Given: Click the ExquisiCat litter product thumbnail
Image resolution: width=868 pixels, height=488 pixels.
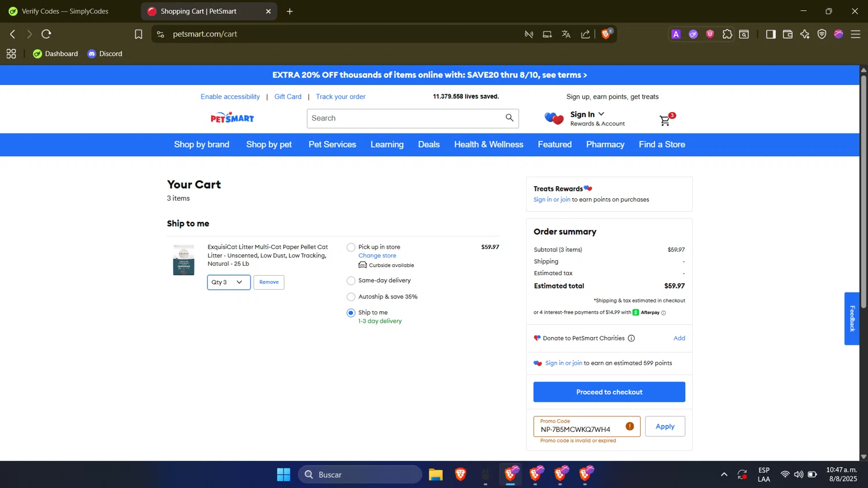Looking at the screenshot, I should (x=183, y=260).
